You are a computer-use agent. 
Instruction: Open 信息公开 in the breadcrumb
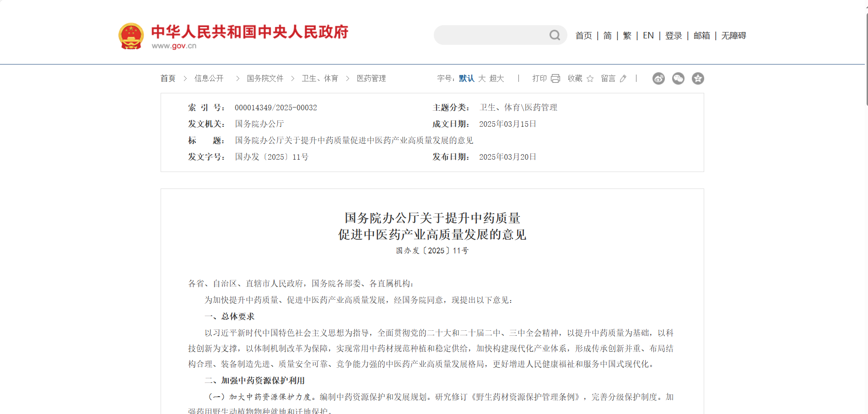pyautogui.click(x=209, y=79)
